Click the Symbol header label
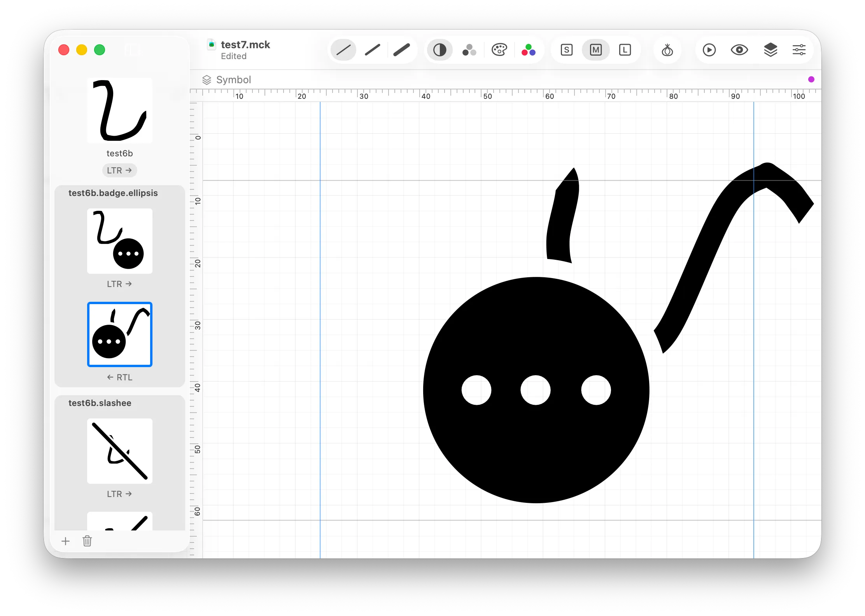865x616 pixels. (x=234, y=80)
